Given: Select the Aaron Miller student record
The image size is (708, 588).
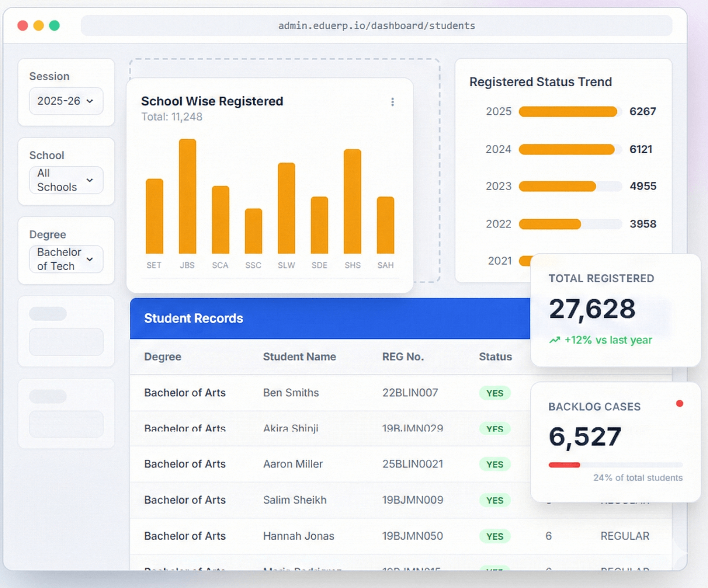Looking at the screenshot, I should pyautogui.click(x=293, y=464).
